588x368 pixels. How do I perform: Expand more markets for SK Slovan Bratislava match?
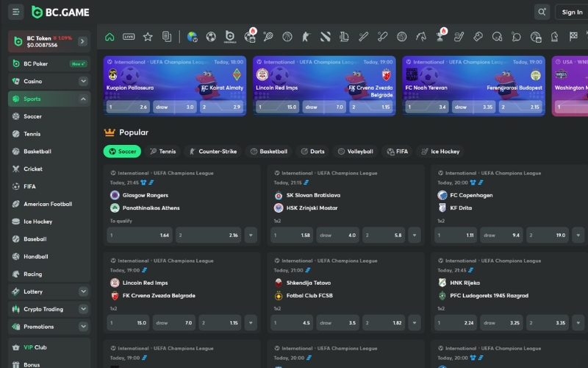[x=415, y=235]
